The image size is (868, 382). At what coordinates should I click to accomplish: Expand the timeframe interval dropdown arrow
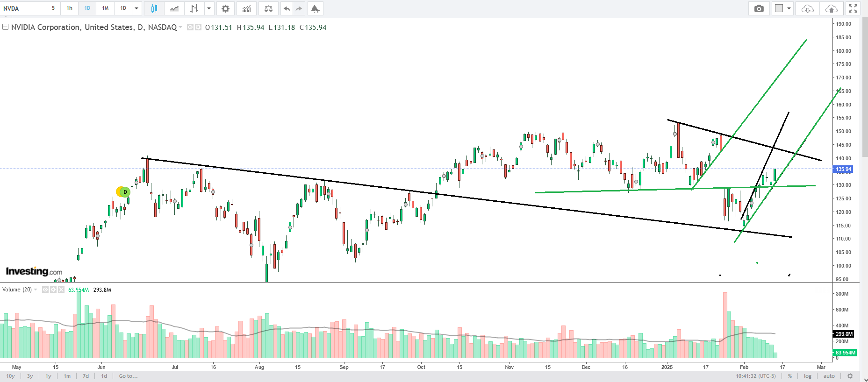coord(136,8)
